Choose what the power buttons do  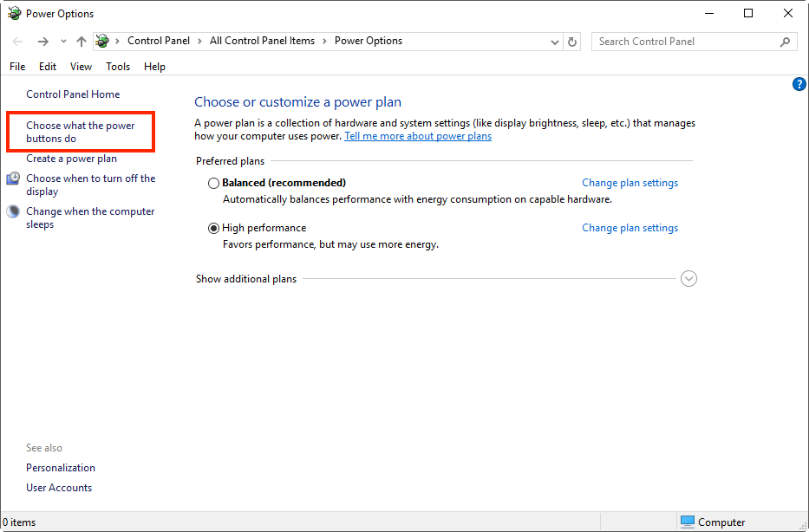[x=81, y=132]
